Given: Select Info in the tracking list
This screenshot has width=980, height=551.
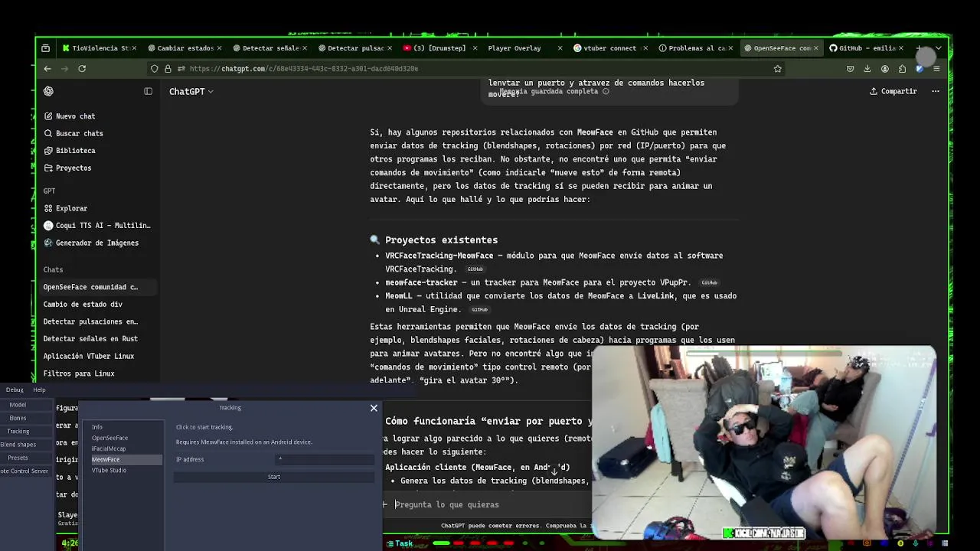Looking at the screenshot, I should [122, 427].
